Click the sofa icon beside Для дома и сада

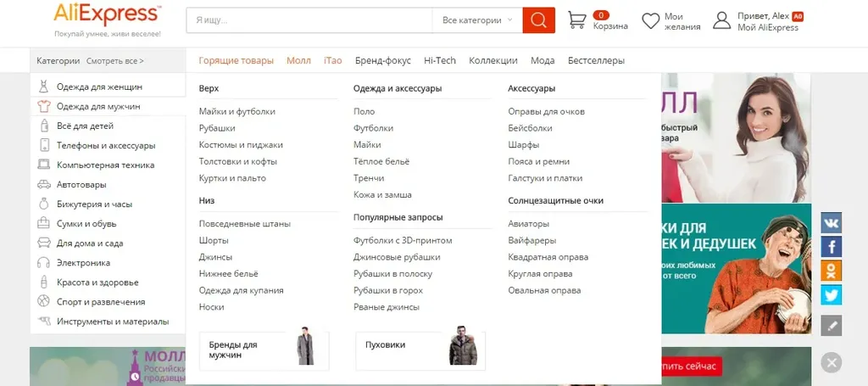(44, 243)
